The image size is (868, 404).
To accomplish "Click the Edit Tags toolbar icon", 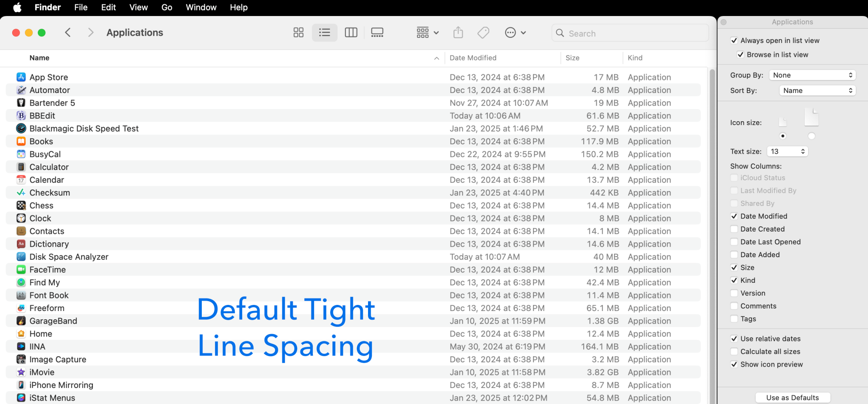I will click(x=483, y=33).
